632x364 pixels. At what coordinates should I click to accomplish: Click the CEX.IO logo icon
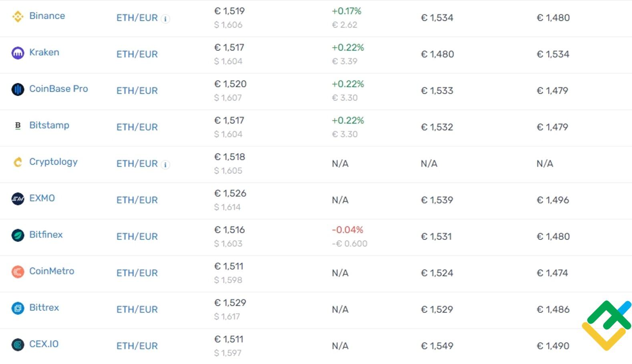click(x=18, y=344)
